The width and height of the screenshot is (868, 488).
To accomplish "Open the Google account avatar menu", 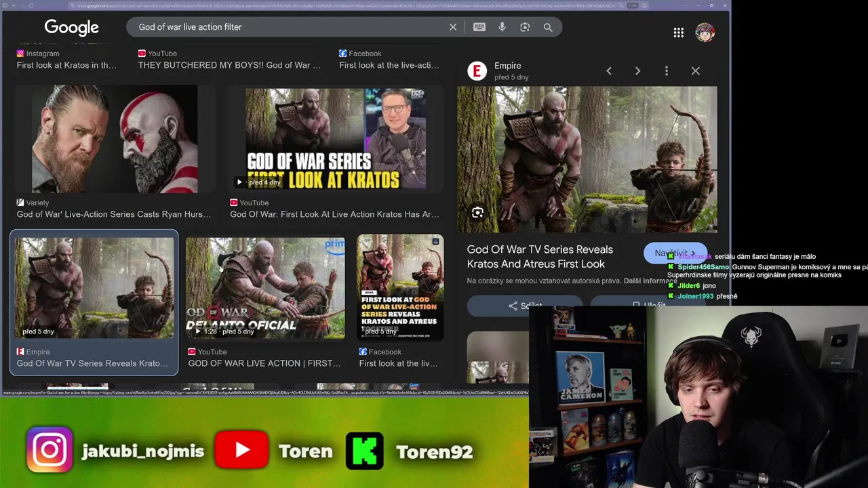I will (x=705, y=33).
